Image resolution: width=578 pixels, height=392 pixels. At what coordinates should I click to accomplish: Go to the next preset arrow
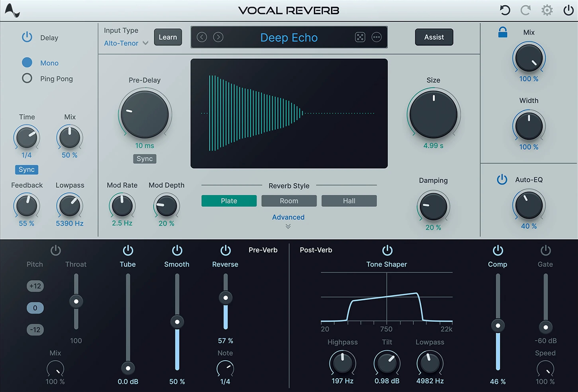coord(218,37)
